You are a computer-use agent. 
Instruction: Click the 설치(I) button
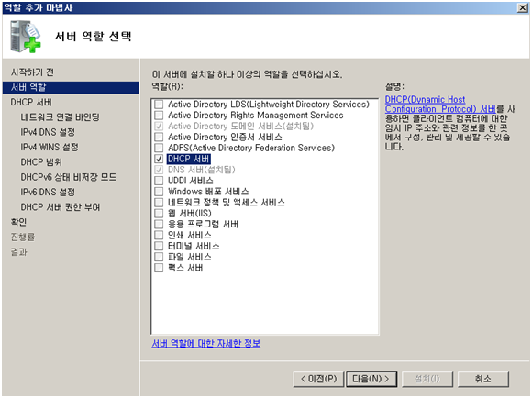click(427, 379)
